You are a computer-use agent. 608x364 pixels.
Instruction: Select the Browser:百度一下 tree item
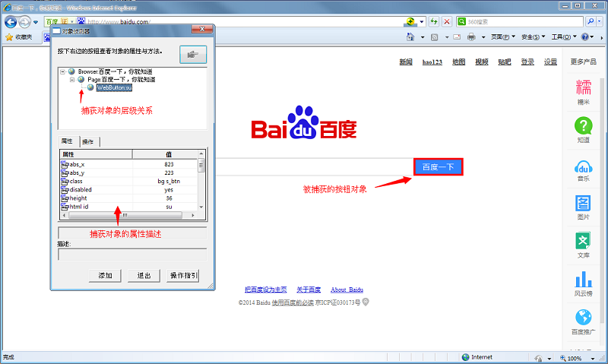115,71
